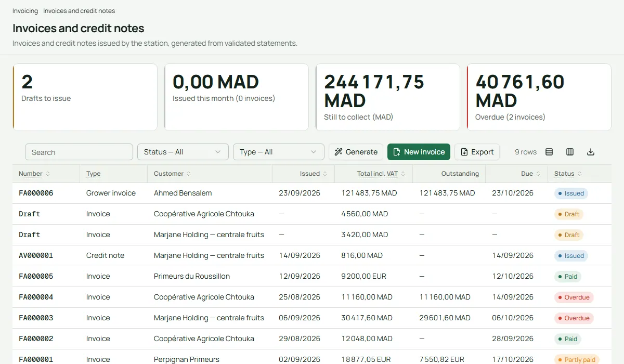Open credit note AV000001
This screenshot has height=364, width=624.
(x=36, y=255)
